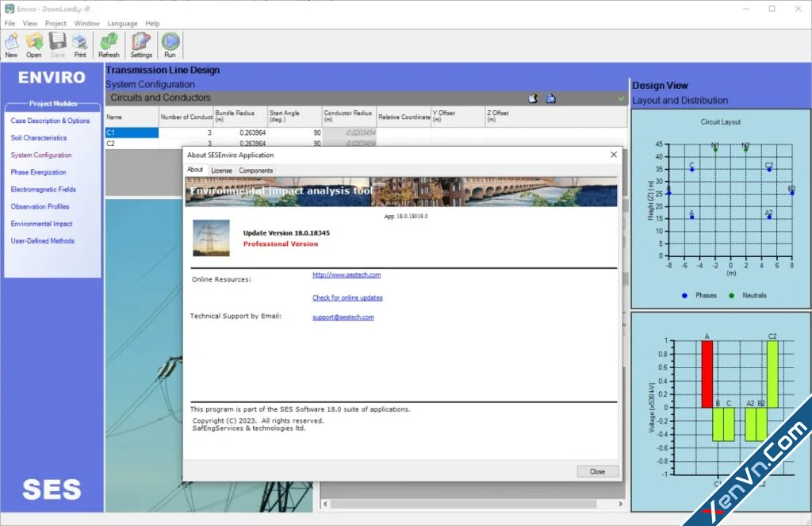This screenshot has width=812, height=526.
Task: Click Check for online updates link
Action: coord(347,298)
